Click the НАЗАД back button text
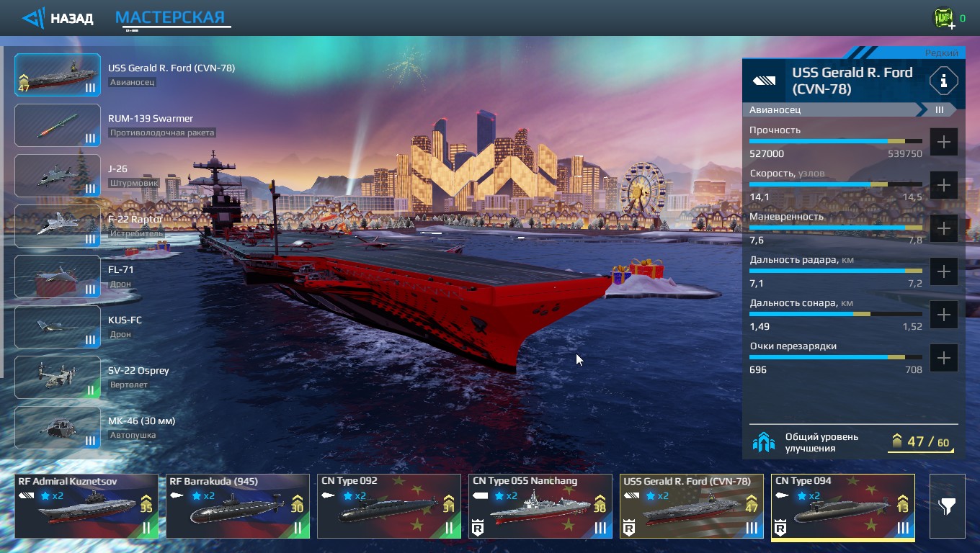 (71, 19)
